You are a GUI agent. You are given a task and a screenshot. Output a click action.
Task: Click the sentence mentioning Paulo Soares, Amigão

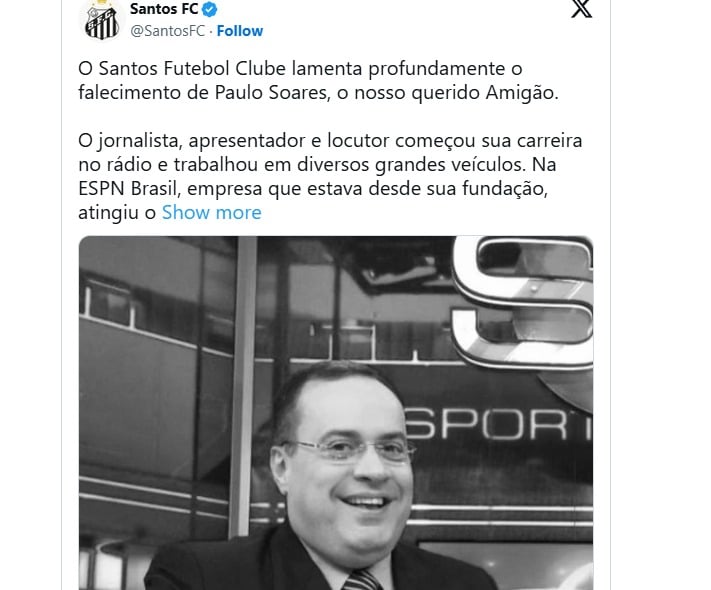[318, 81]
